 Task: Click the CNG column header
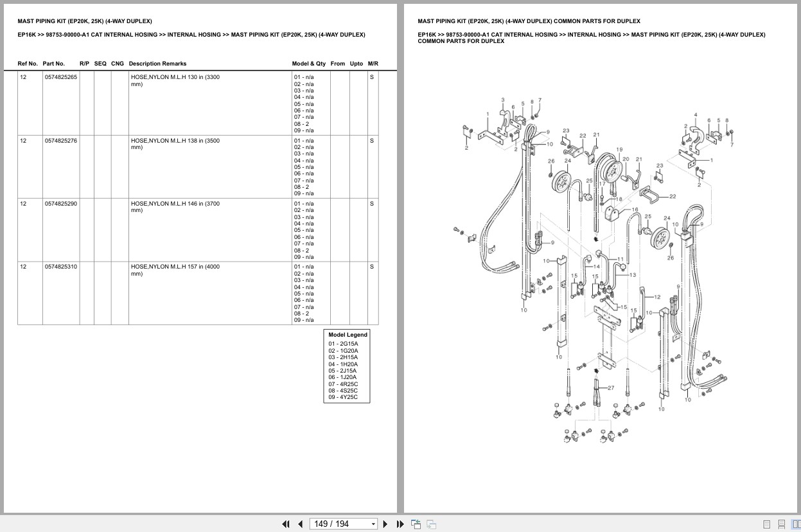coord(118,64)
